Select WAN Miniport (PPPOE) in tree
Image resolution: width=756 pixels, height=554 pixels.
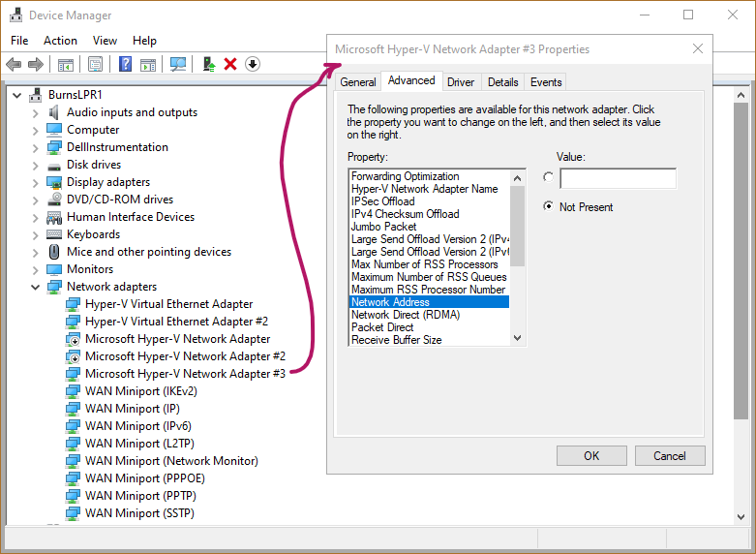[x=145, y=478]
